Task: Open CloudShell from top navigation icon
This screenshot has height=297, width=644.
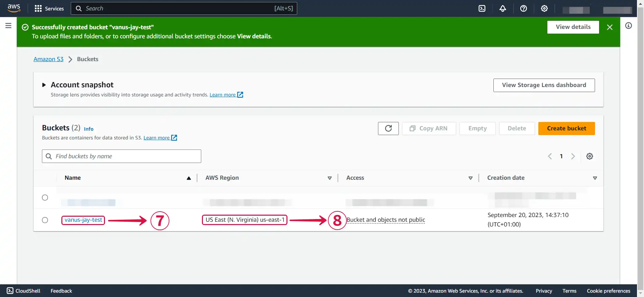Action: pyautogui.click(x=482, y=8)
